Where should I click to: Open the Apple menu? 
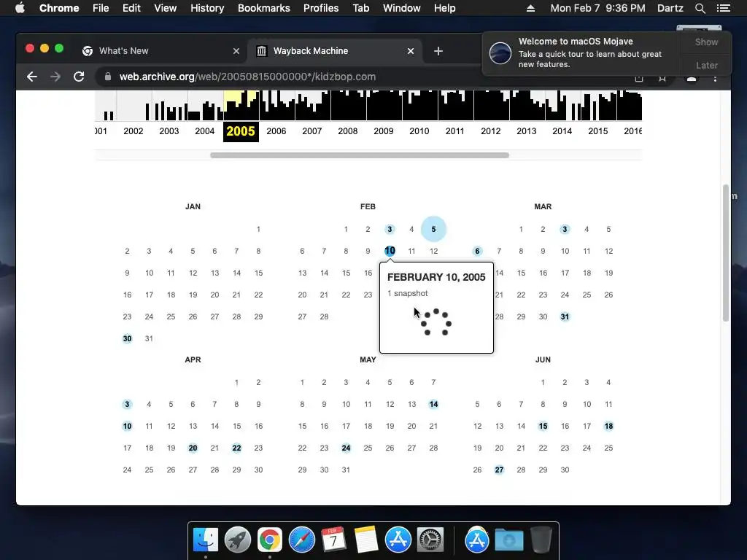(20, 8)
